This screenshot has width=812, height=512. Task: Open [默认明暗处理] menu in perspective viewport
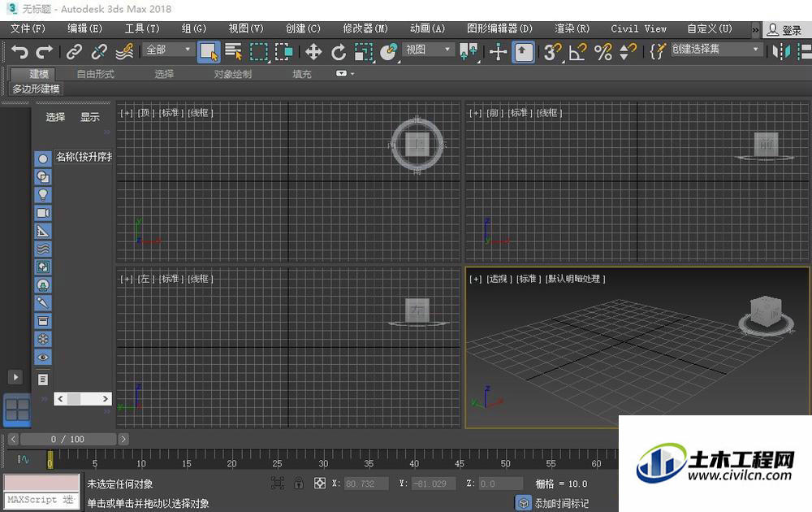(x=575, y=279)
